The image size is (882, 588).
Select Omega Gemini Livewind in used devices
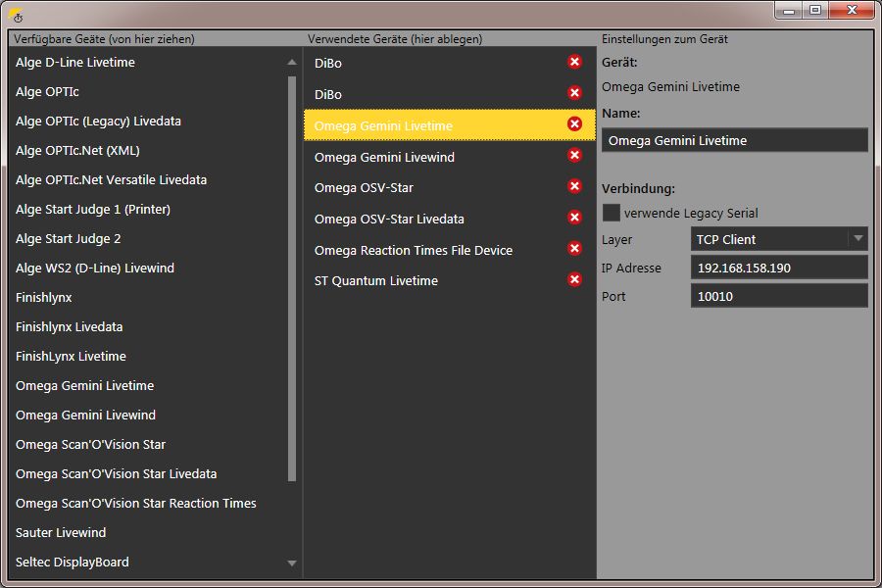point(450,157)
